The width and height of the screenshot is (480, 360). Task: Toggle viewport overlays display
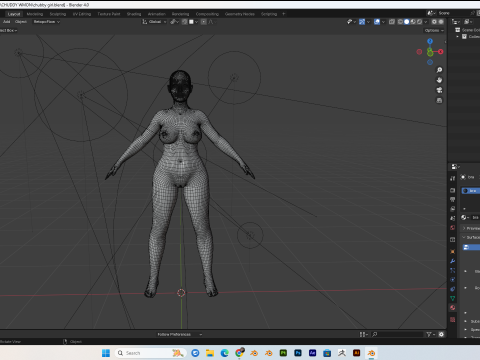click(377, 22)
